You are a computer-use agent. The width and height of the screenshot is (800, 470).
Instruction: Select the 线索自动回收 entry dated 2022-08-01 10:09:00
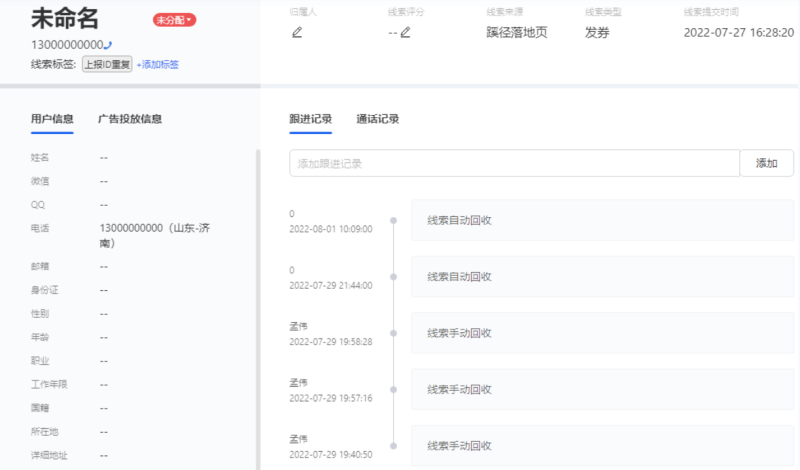[602, 220]
